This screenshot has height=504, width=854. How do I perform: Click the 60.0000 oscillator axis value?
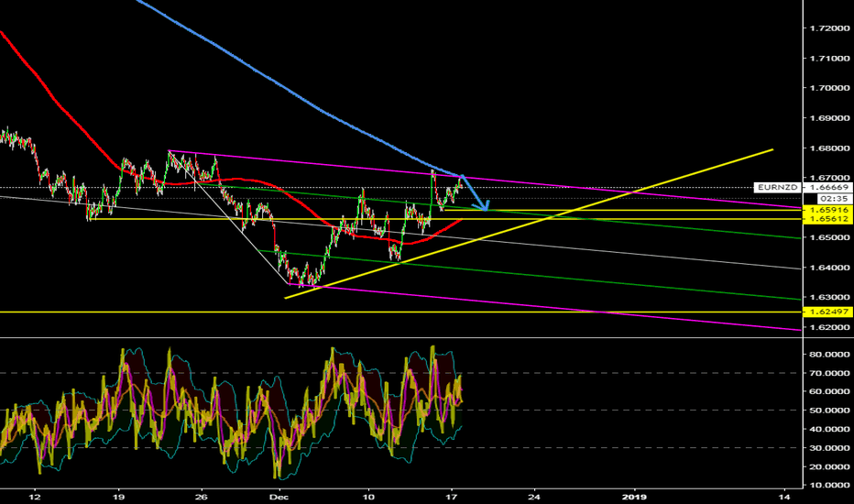(830, 392)
